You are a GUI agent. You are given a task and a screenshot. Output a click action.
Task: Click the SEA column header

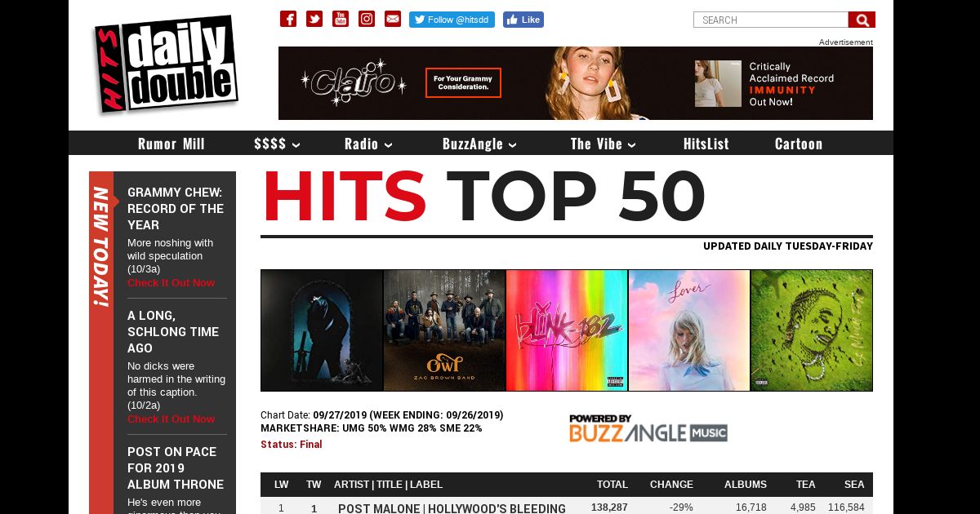[854, 485]
